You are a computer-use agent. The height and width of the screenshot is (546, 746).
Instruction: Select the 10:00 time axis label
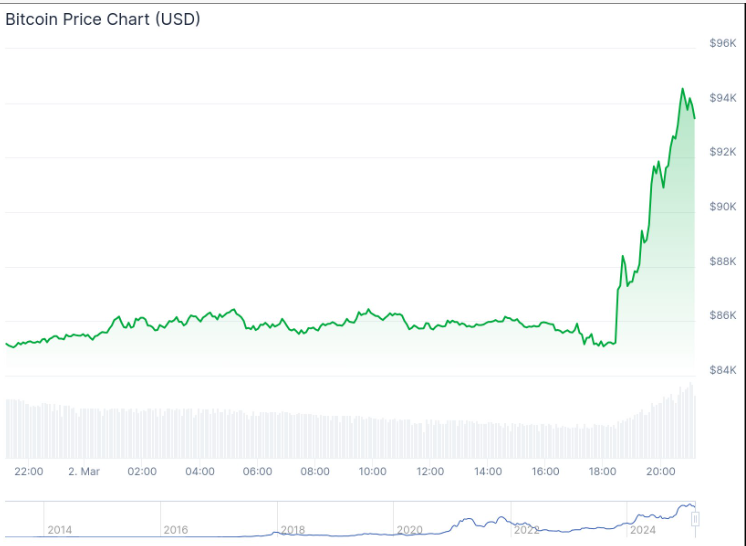click(373, 471)
